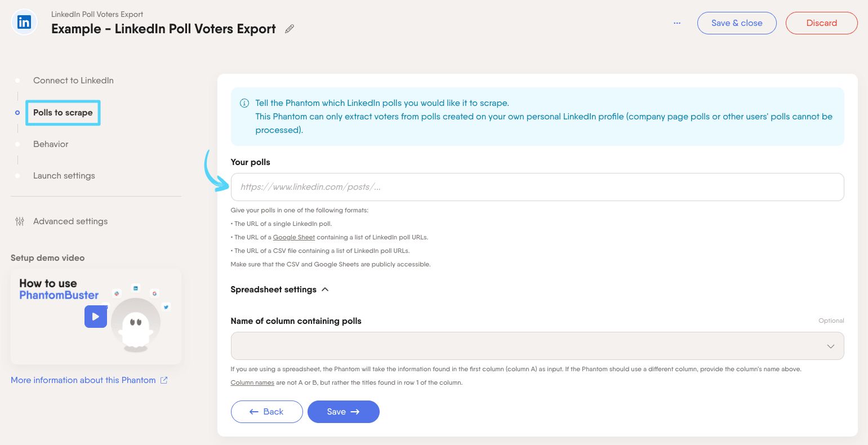868x445 pixels.
Task: Select the Polls to scrape step
Action: tap(63, 113)
